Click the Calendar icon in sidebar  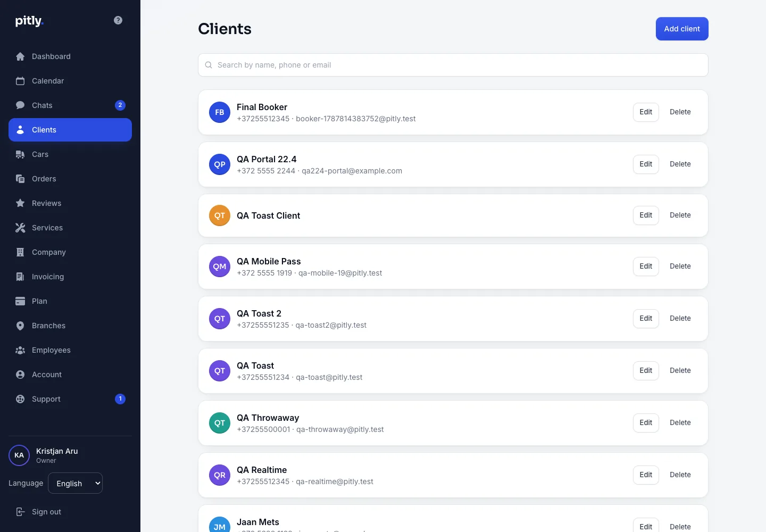pos(20,81)
